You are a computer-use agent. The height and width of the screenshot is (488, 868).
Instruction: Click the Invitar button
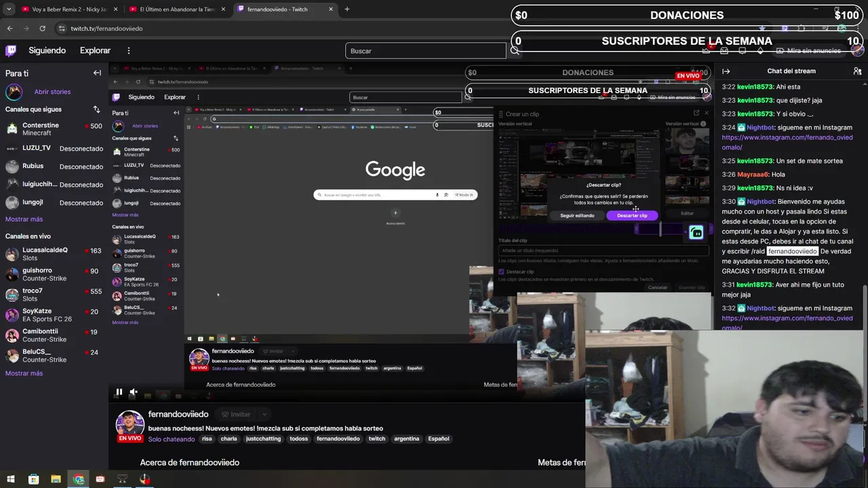click(x=235, y=414)
